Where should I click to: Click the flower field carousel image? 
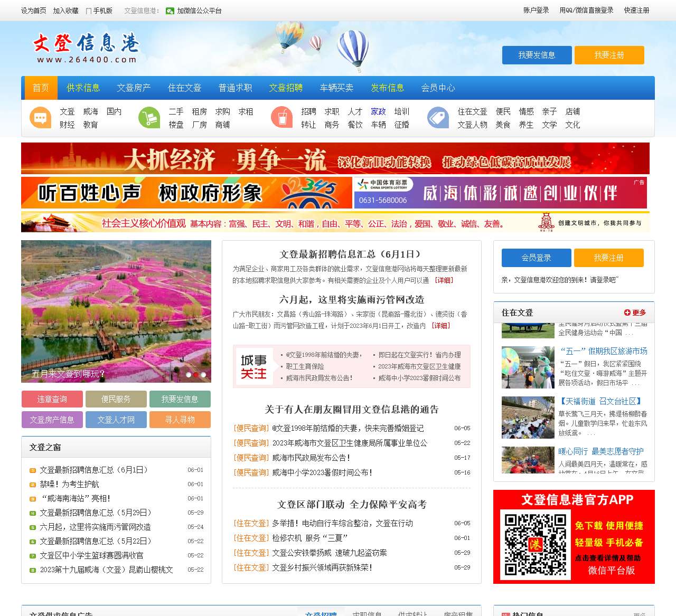click(x=116, y=310)
